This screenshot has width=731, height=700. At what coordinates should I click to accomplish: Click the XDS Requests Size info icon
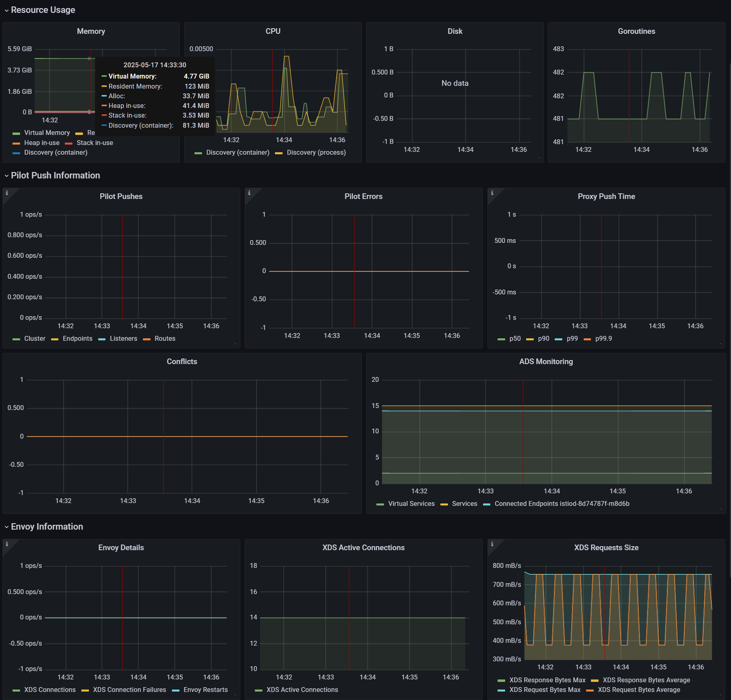click(492, 544)
